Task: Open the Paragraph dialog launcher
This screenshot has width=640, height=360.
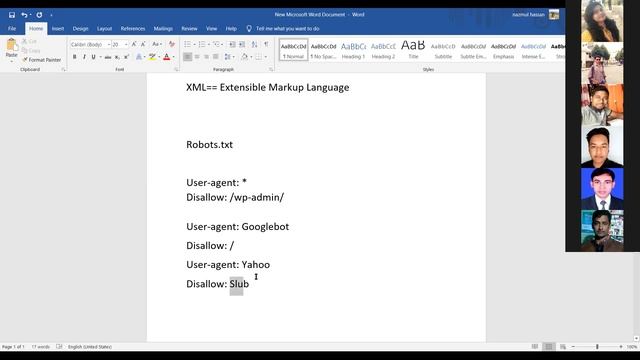Action: point(271,70)
